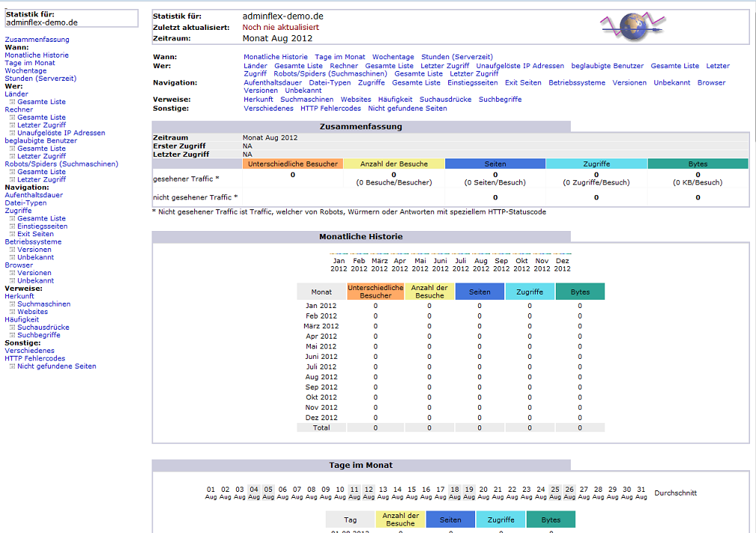Click HTTP Fehlercodes in the top navigation
The image size is (756, 533).
pos(330,108)
